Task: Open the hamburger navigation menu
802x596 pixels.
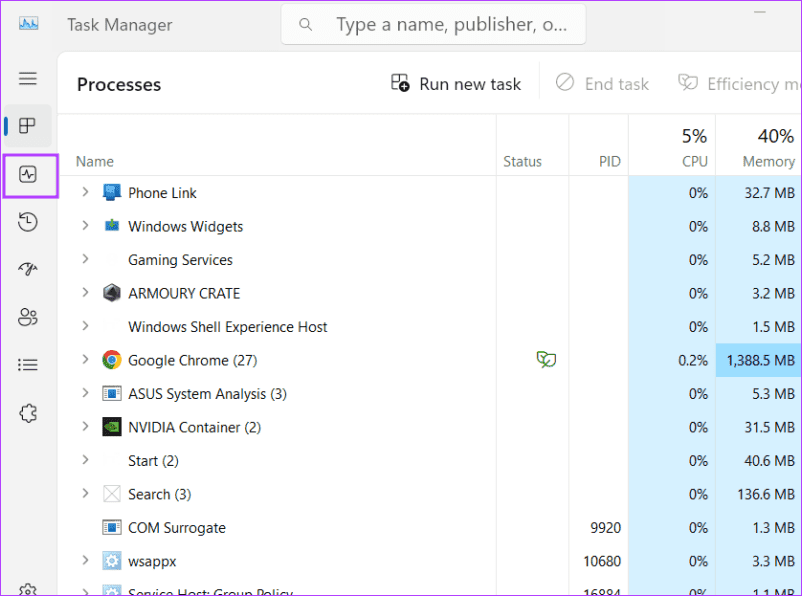Action: (x=28, y=78)
